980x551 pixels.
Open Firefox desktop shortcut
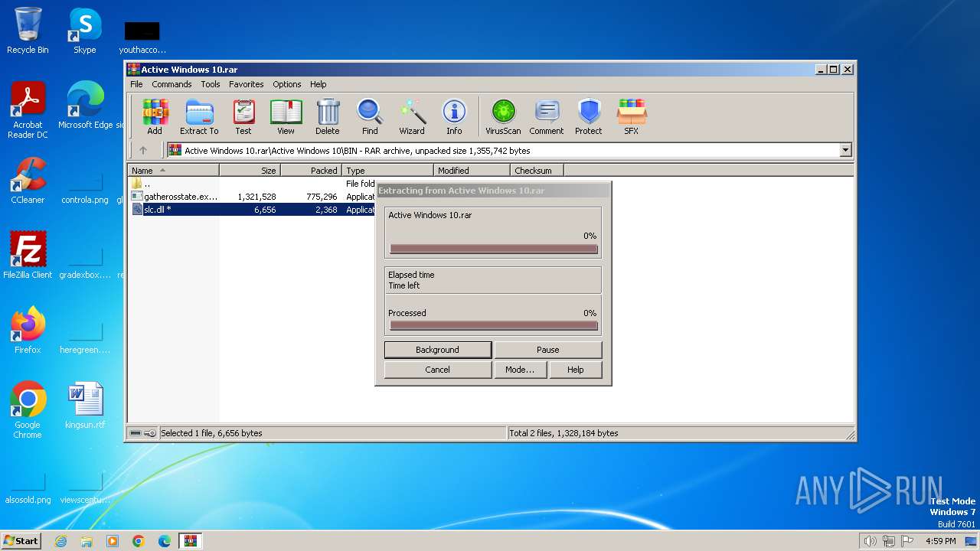[28, 331]
